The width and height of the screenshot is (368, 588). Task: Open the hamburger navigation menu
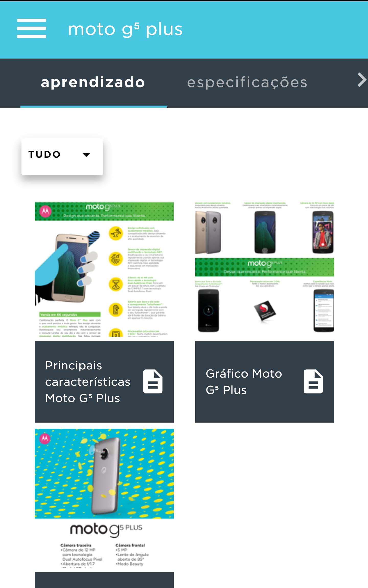click(x=31, y=28)
